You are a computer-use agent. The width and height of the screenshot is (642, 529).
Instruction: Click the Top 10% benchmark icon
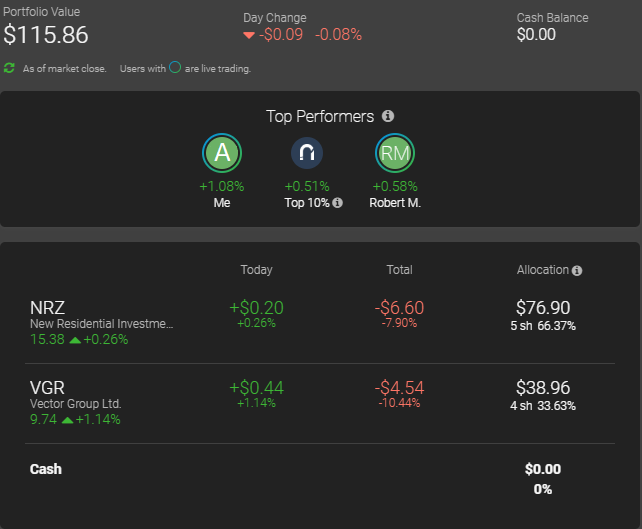coord(307,153)
